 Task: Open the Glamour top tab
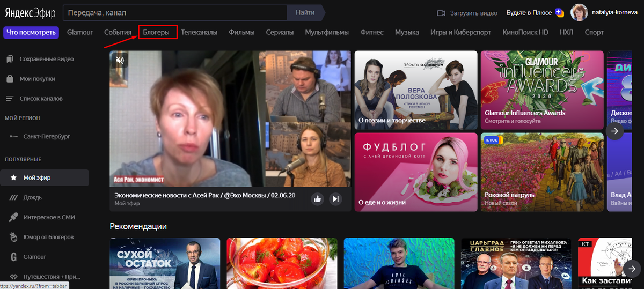(x=80, y=32)
